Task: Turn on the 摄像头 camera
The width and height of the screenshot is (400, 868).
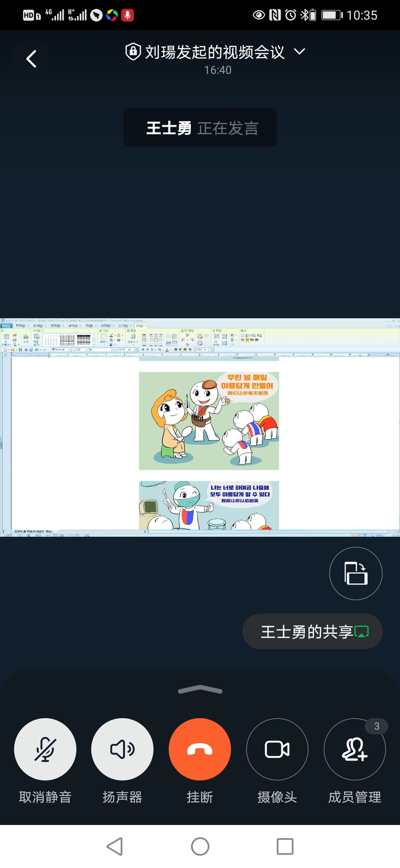Action: (x=277, y=749)
